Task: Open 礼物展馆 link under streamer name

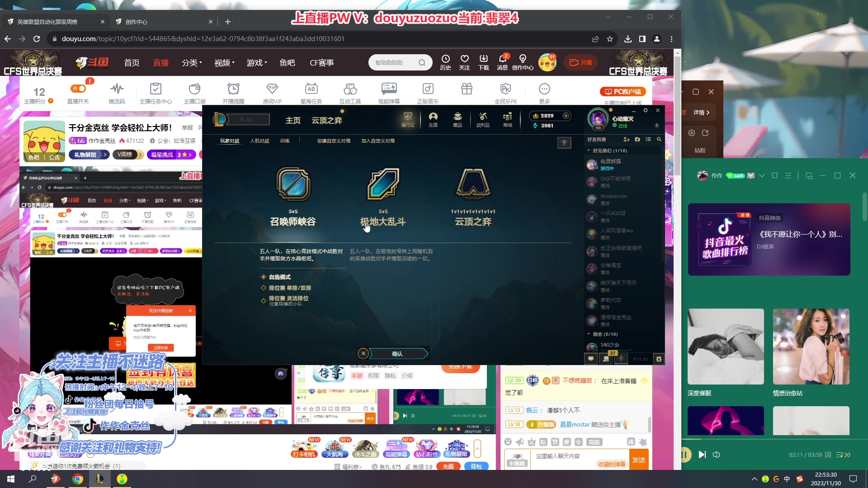Action: point(89,155)
